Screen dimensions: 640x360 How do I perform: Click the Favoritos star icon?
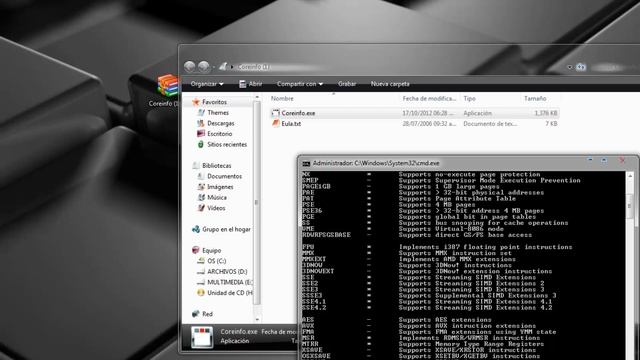tap(196, 102)
